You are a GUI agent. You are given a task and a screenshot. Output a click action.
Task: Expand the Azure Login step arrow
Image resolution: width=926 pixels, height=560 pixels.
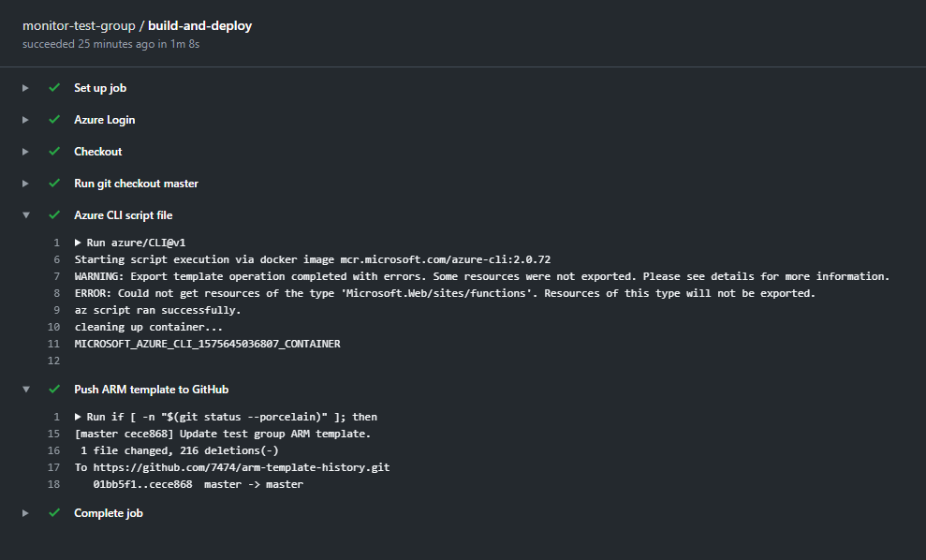(26, 120)
